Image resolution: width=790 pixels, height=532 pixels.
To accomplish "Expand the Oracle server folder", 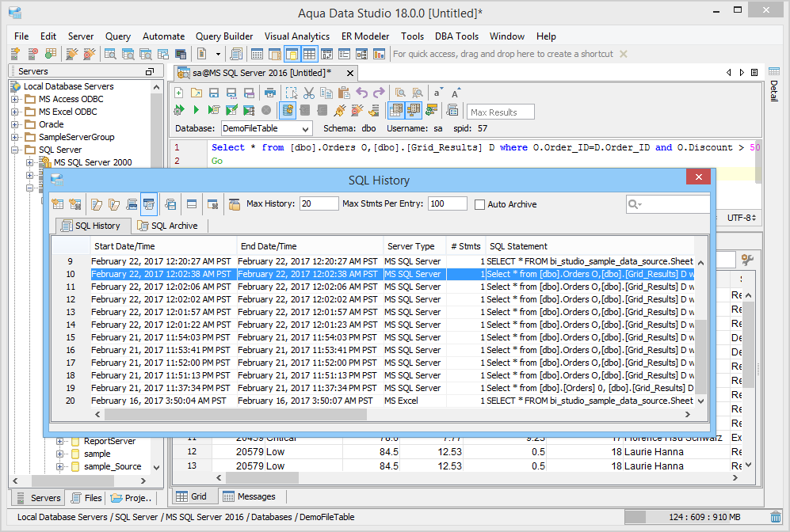I will [15, 124].
